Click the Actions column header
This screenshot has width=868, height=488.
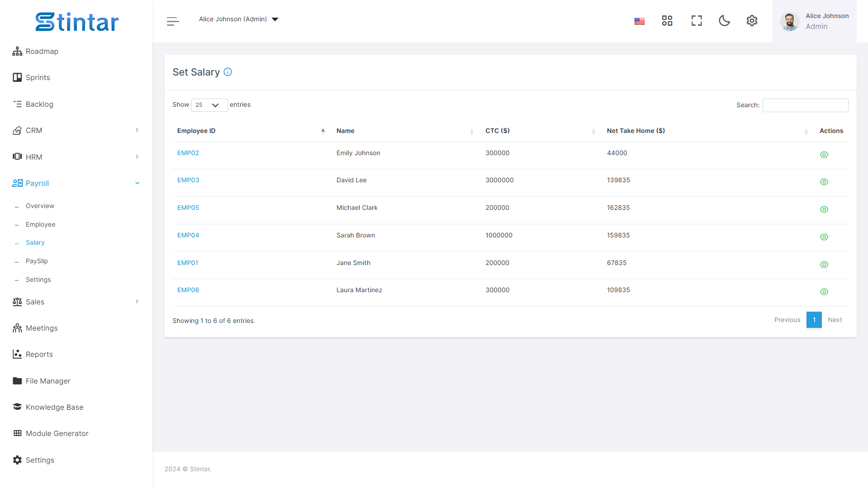(x=831, y=131)
